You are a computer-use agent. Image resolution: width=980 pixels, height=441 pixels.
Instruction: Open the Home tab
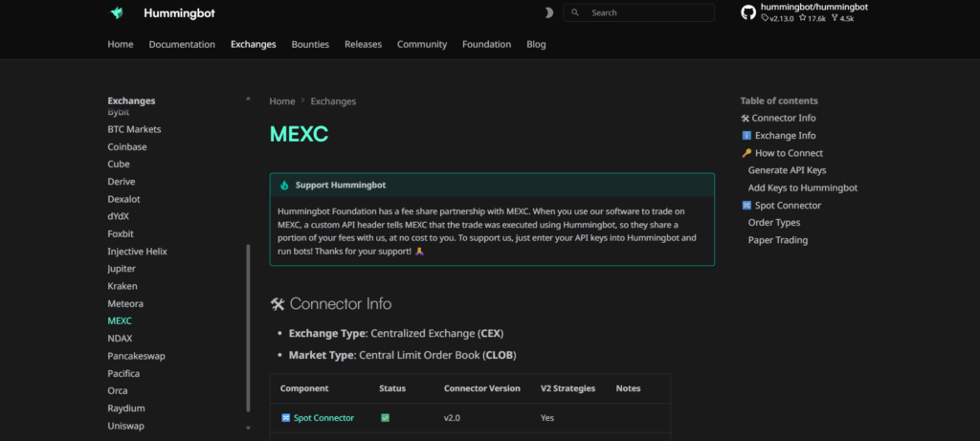[120, 44]
